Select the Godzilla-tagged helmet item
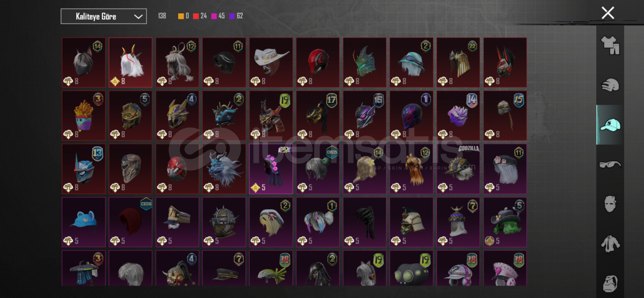Image resolution: width=644 pixels, height=298 pixels. tap(458, 169)
